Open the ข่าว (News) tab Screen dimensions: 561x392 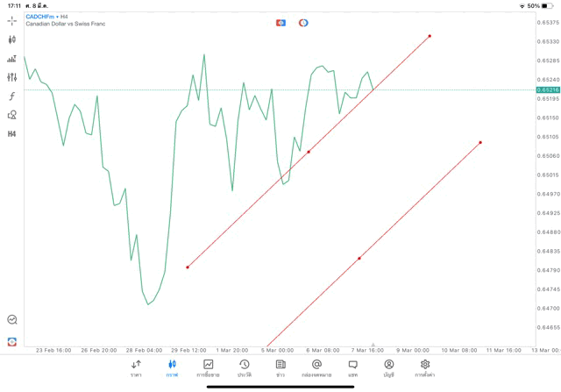(280, 368)
